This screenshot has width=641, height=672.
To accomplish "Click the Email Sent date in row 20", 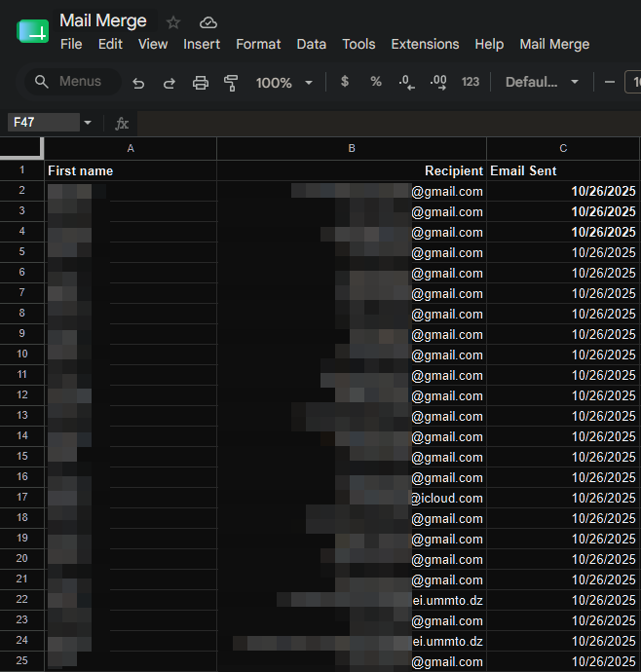I will point(563,559).
